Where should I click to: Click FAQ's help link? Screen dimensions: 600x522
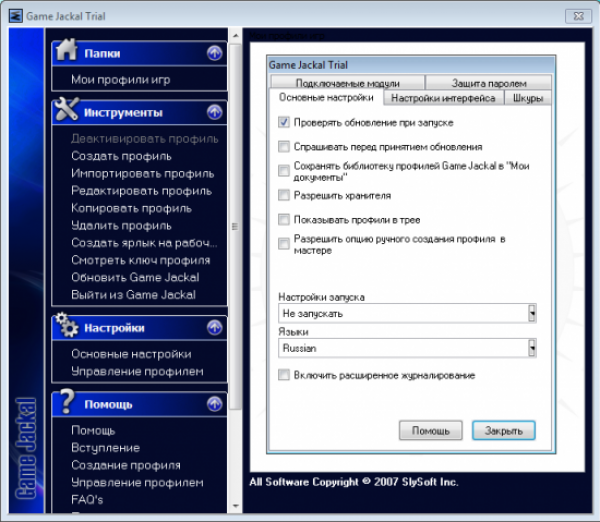87,499
